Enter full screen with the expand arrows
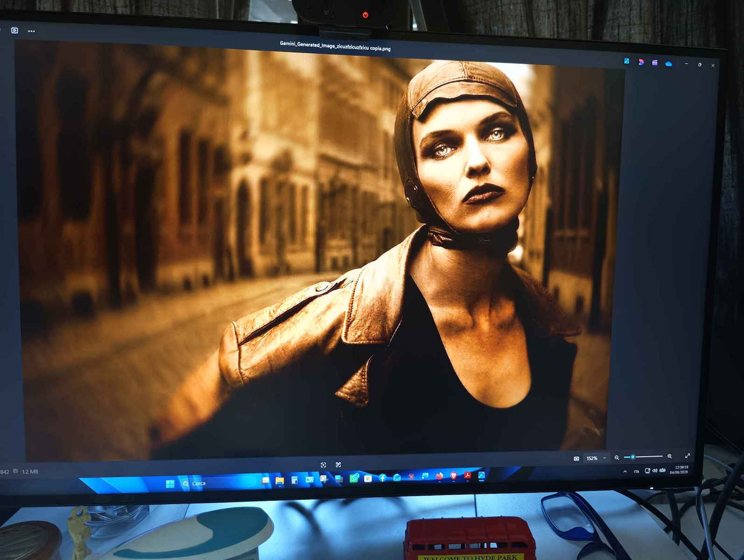Viewport: 744px width, 560px height. pos(687,455)
